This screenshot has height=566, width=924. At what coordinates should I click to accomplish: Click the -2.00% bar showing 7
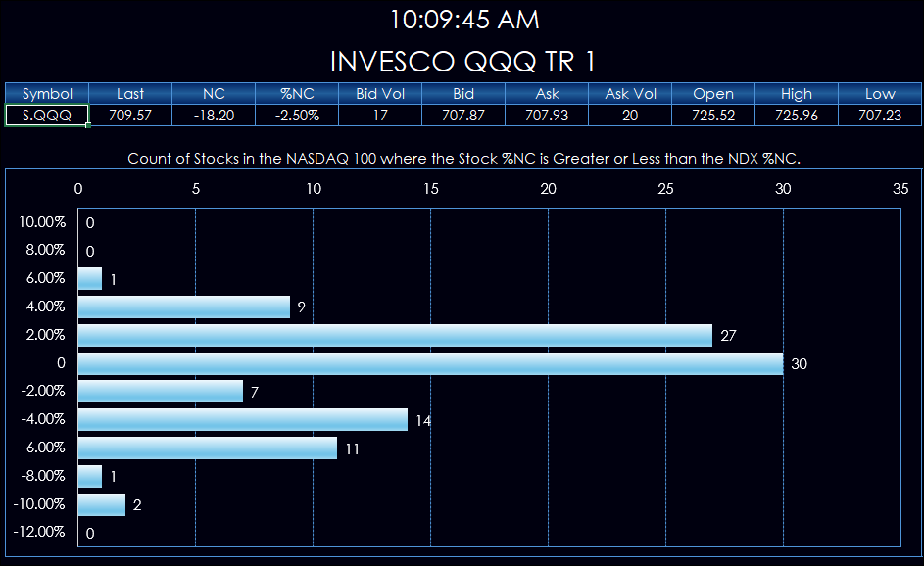tap(161, 391)
